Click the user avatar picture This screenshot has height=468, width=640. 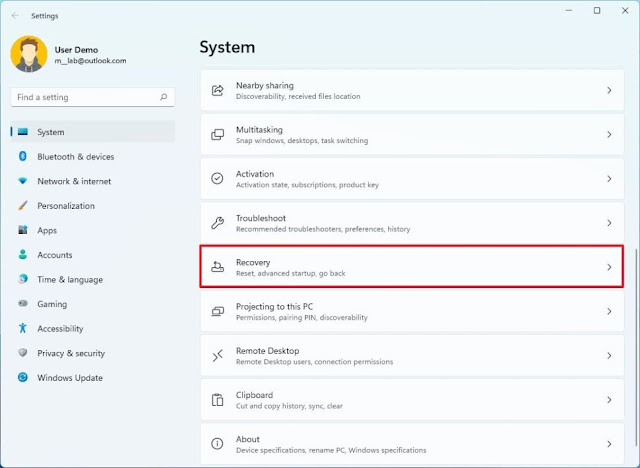point(29,54)
